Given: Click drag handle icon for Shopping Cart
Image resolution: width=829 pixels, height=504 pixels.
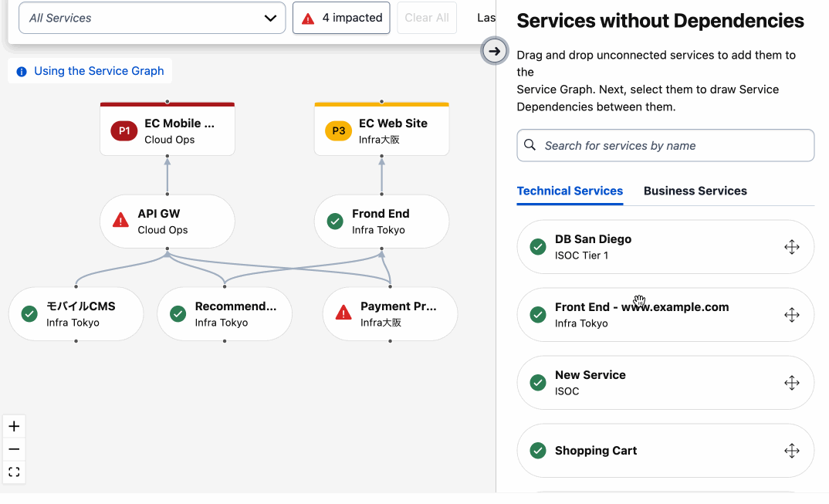Looking at the screenshot, I should 791,451.
